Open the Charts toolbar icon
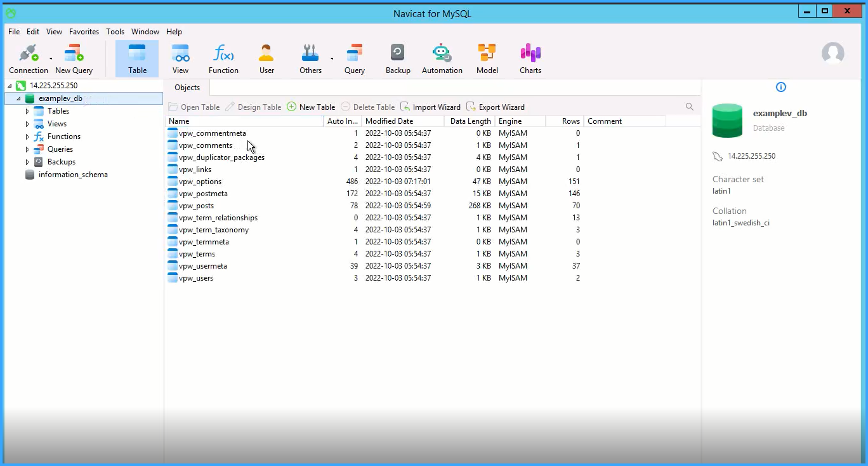 click(x=530, y=53)
